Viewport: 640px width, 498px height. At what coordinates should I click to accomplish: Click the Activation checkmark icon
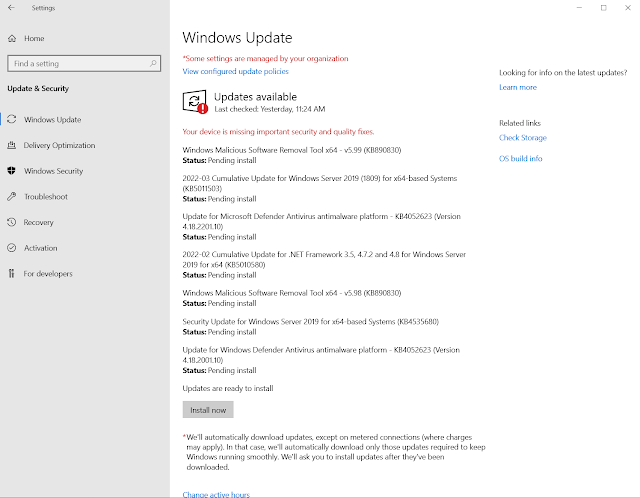(x=12, y=248)
